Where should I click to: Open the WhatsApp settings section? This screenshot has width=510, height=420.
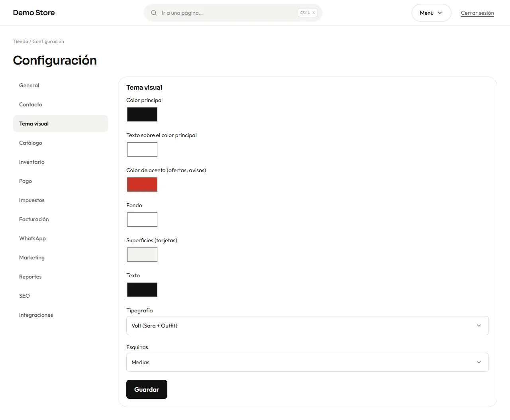coord(61,238)
